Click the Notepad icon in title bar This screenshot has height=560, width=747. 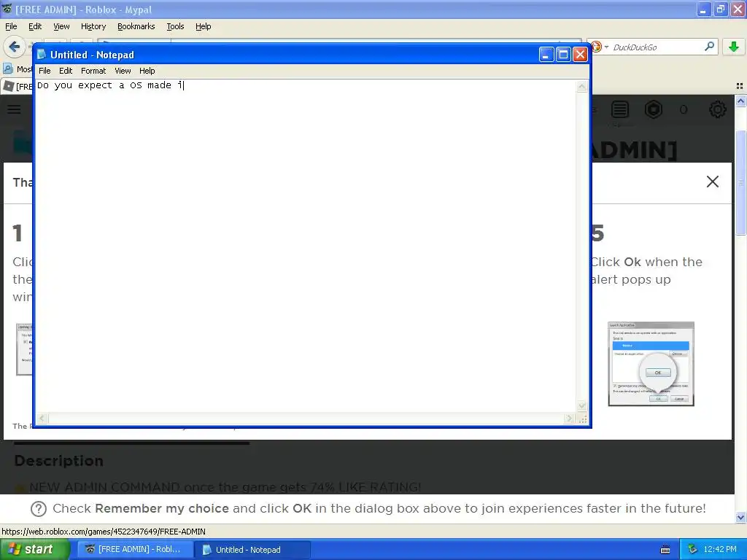(42, 54)
